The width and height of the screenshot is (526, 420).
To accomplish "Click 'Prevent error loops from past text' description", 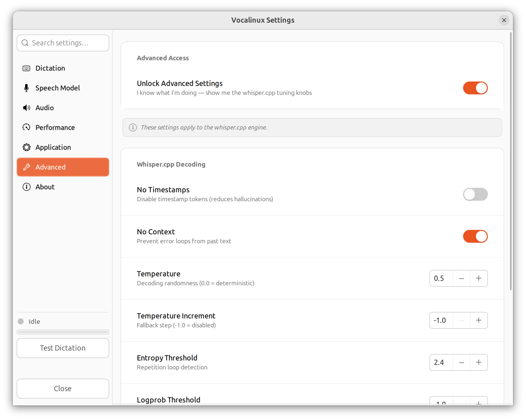I will pos(184,241).
